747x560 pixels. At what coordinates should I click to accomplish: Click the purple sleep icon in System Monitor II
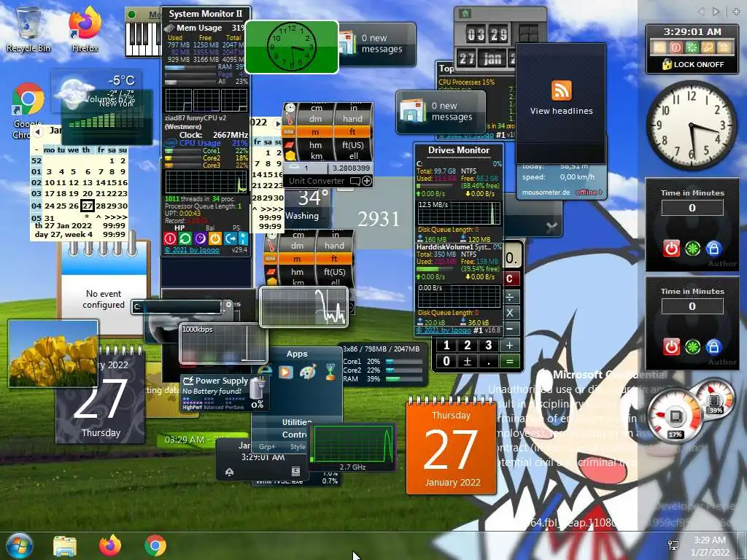point(200,238)
